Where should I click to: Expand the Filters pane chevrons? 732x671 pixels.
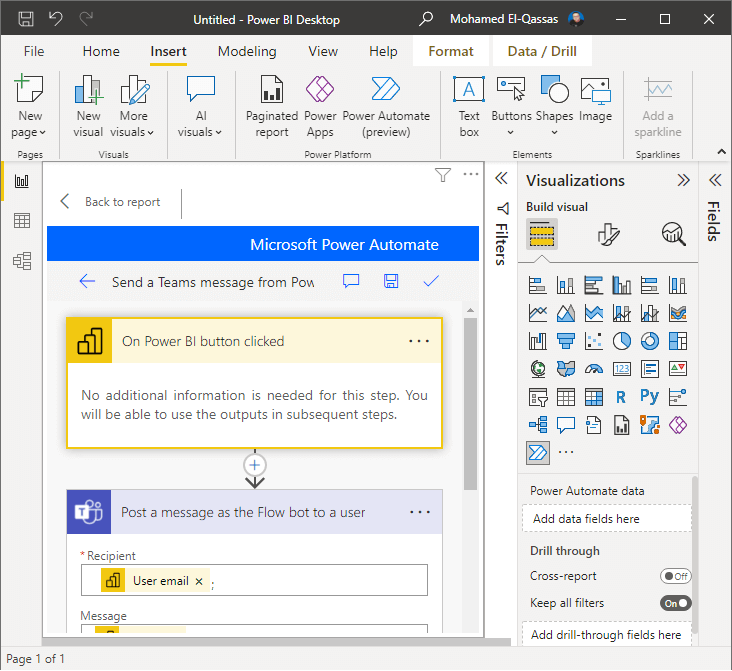coord(501,178)
